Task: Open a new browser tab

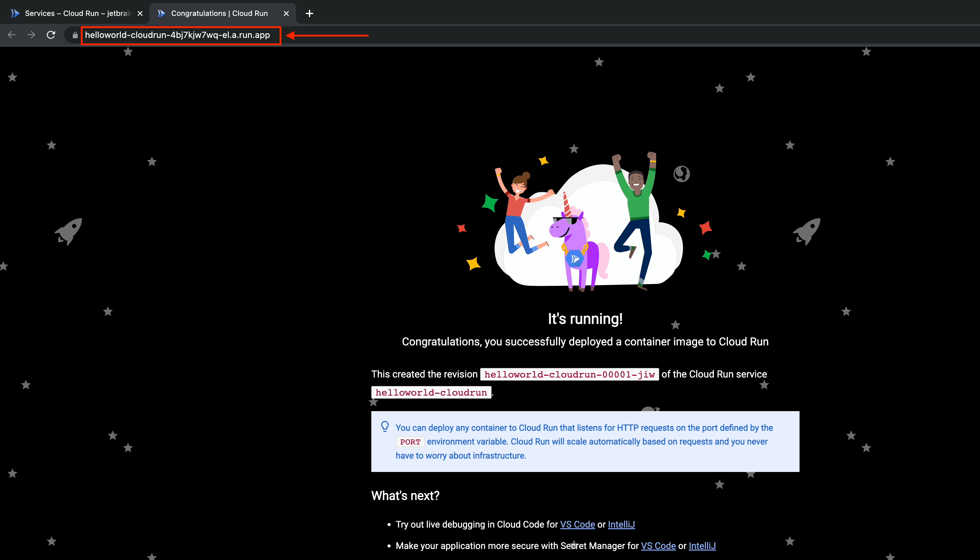Action: (309, 13)
